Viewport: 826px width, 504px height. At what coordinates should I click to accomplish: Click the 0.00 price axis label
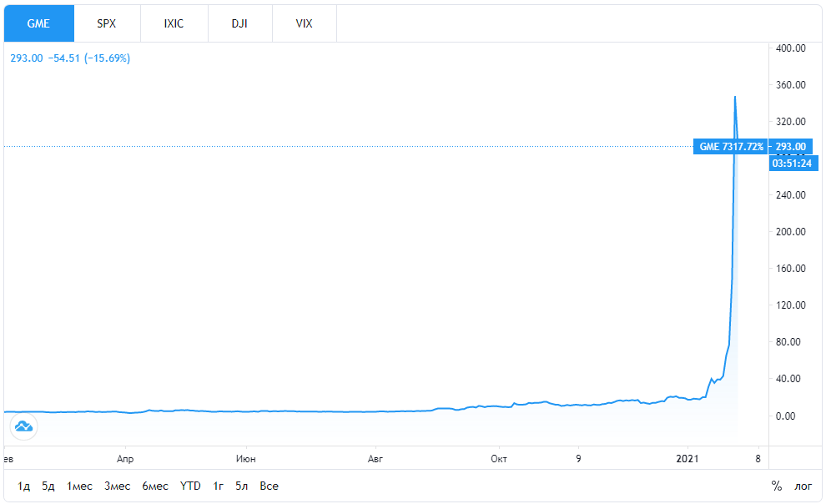click(x=785, y=416)
